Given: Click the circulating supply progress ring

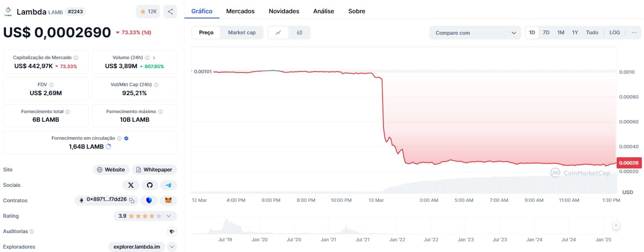Looking at the screenshot, I should coord(108,147).
